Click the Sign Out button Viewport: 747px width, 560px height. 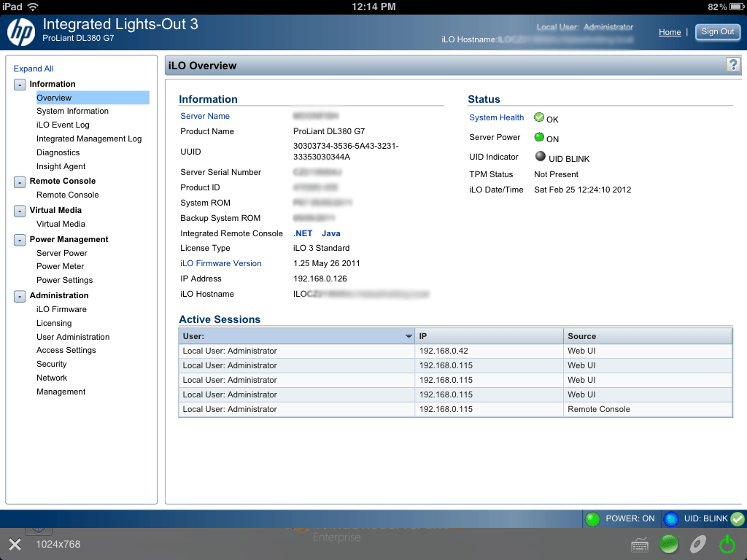718,31
